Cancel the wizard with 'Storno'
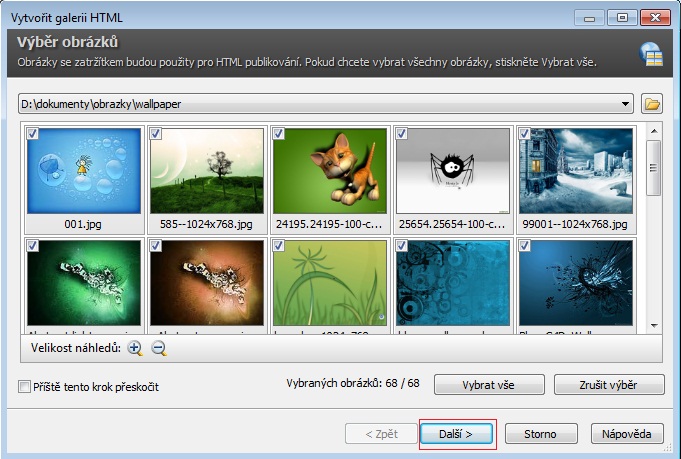This screenshot has width=681, height=459. pos(541,434)
